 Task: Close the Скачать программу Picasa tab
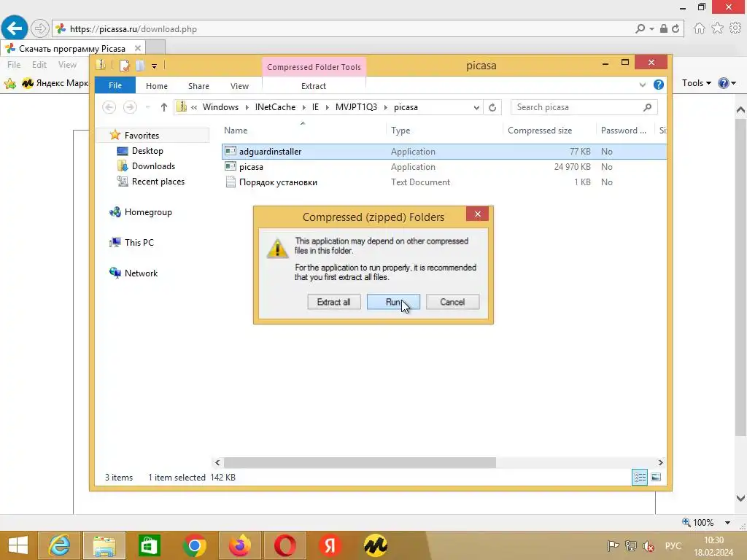click(x=137, y=48)
